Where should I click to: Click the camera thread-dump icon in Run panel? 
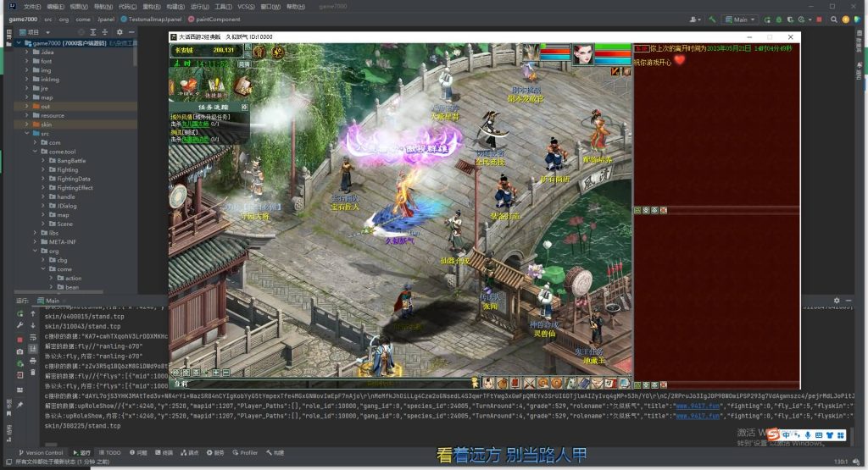coord(19,351)
